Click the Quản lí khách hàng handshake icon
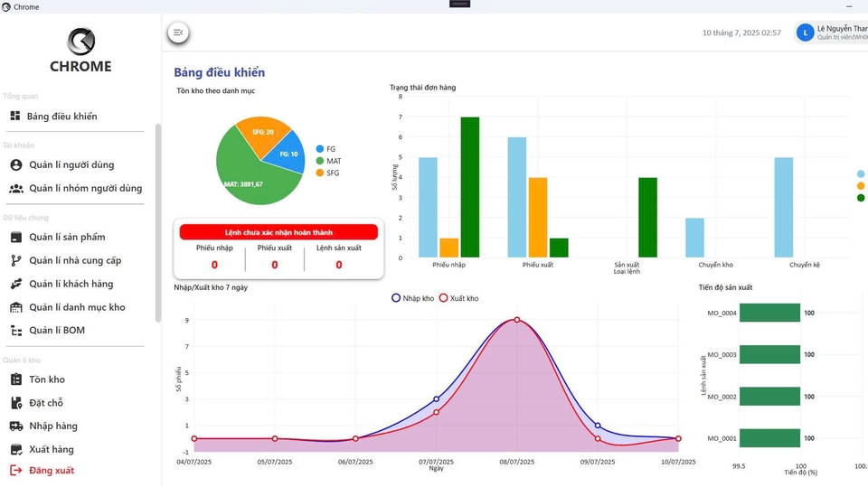The width and height of the screenshot is (868, 487). coord(15,284)
